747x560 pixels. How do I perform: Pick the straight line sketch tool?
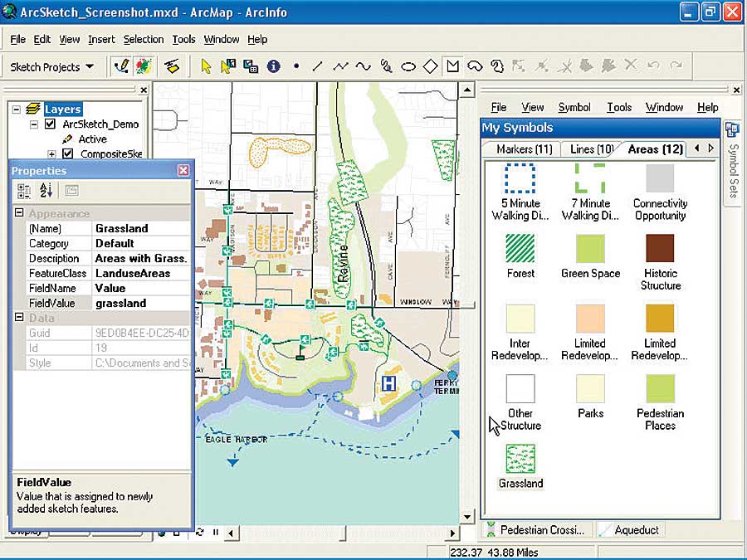click(x=317, y=66)
